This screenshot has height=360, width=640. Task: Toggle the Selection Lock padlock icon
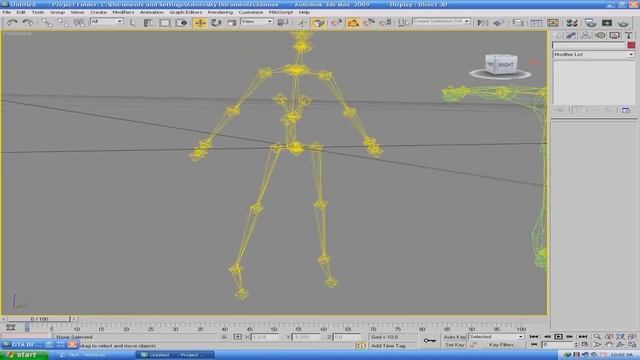coord(224,337)
